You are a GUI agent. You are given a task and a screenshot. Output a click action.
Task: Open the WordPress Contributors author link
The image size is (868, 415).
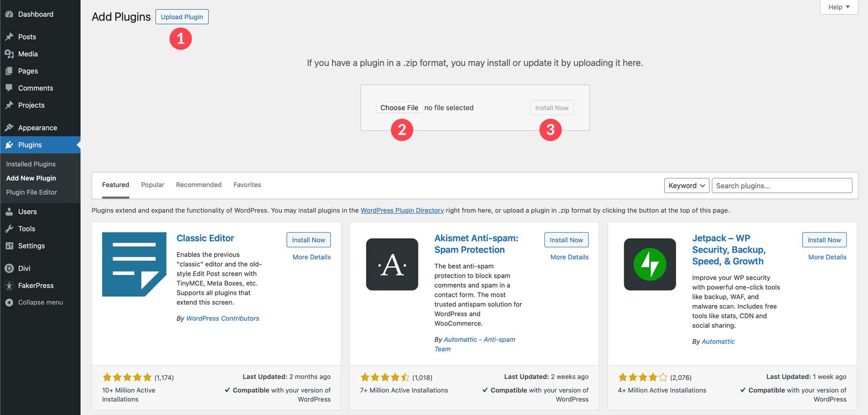click(223, 319)
